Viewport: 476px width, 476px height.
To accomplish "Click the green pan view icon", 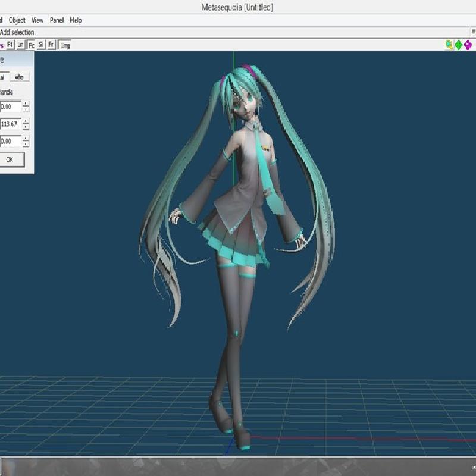I will tap(458, 45).
